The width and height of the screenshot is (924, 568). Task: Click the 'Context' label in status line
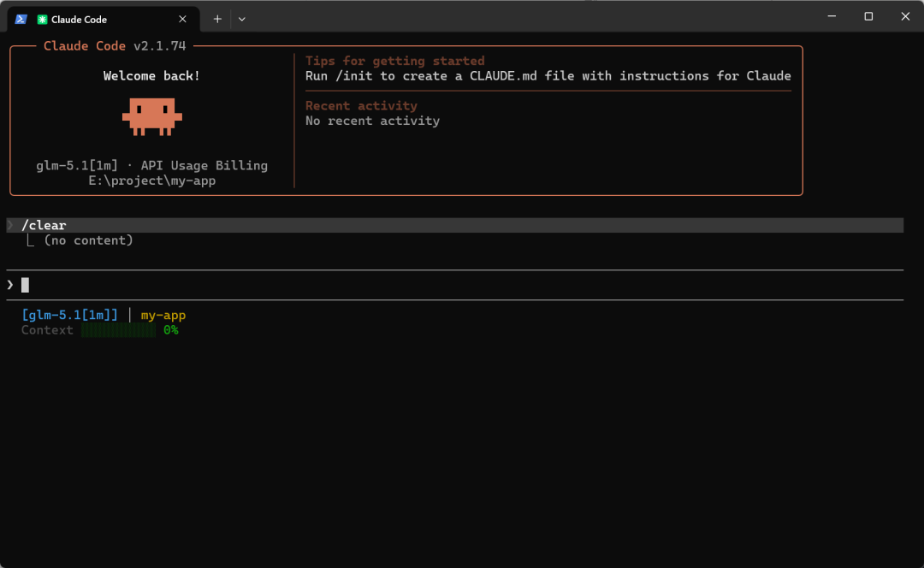47,330
